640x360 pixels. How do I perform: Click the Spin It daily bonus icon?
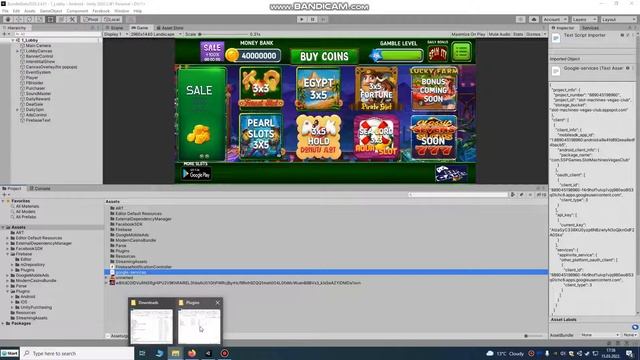coord(437,53)
